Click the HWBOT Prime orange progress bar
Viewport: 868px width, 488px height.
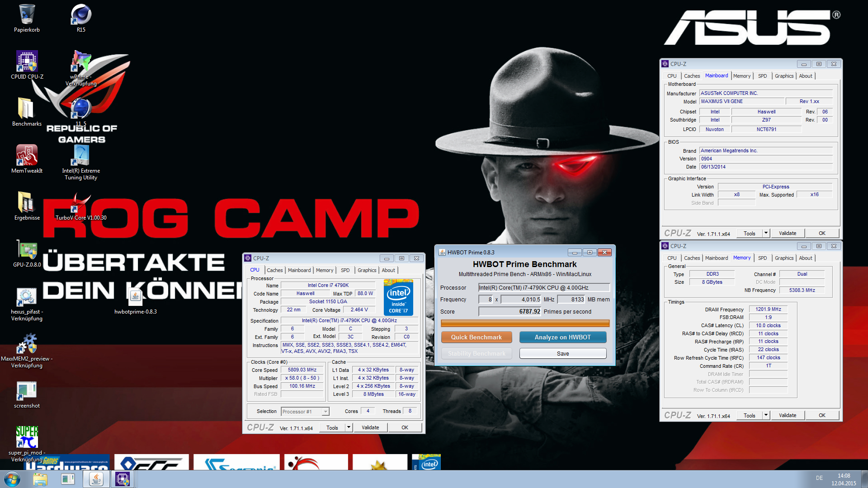click(525, 323)
